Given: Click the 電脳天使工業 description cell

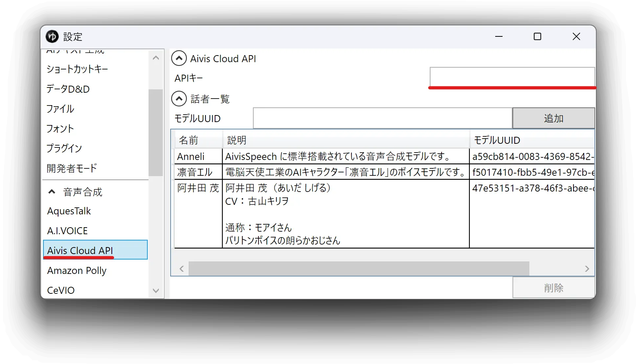Looking at the screenshot, I should tap(346, 172).
